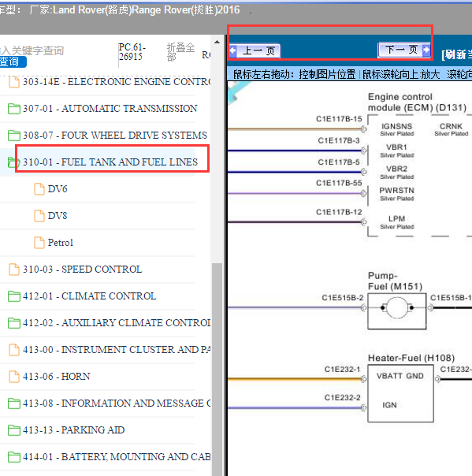The image size is (472, 476).
Task: Click connector label C1E117B-55
Action: (339, 183)
